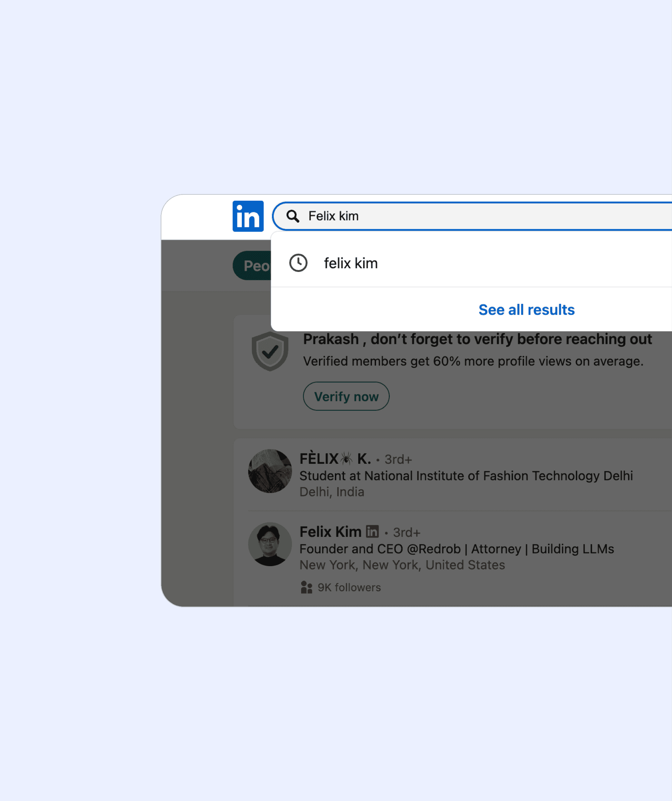
Task: Click Student at National Institute of Fashion Technology text
Action: tap(466, 476)
